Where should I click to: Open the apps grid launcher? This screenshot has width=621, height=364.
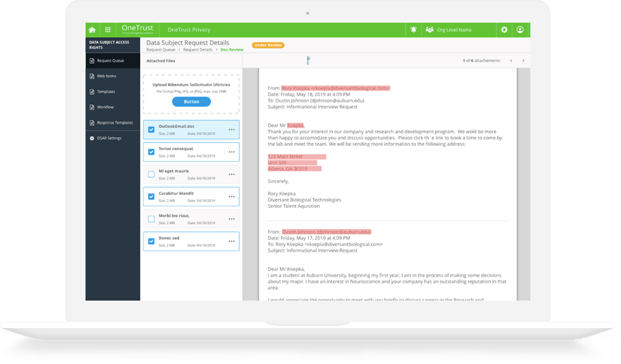pyautogui.click(x=108, y=30)
